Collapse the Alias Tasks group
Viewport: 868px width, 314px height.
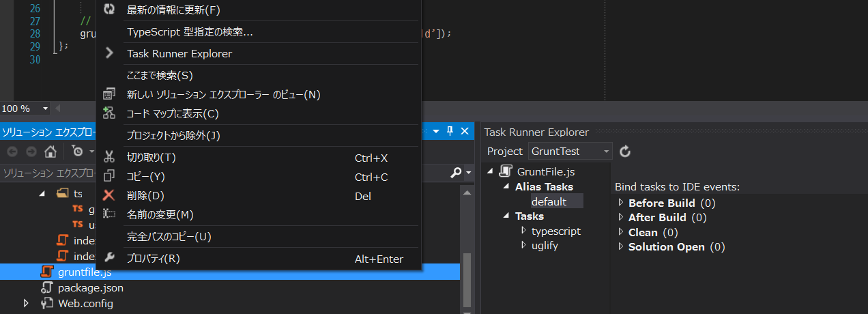coord(506,187)
